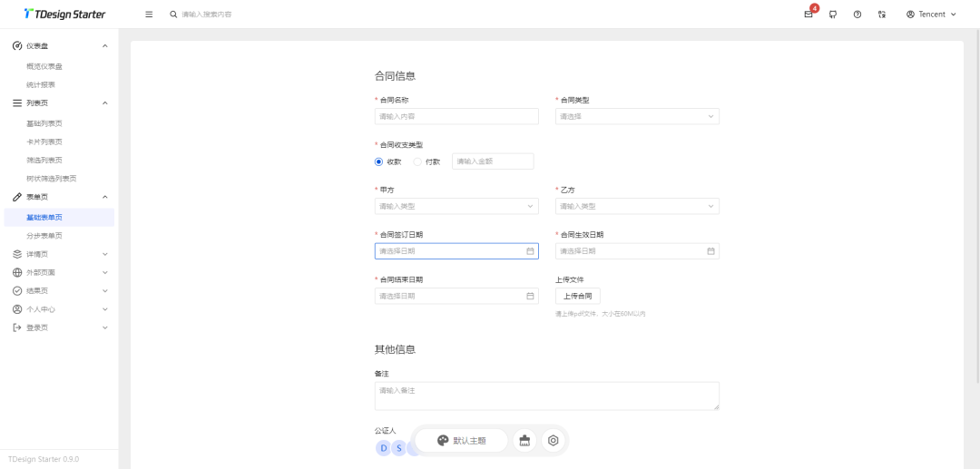Expand the 详情页 sidebar menu
980x469 pixels.
click(x=60, y=254)
